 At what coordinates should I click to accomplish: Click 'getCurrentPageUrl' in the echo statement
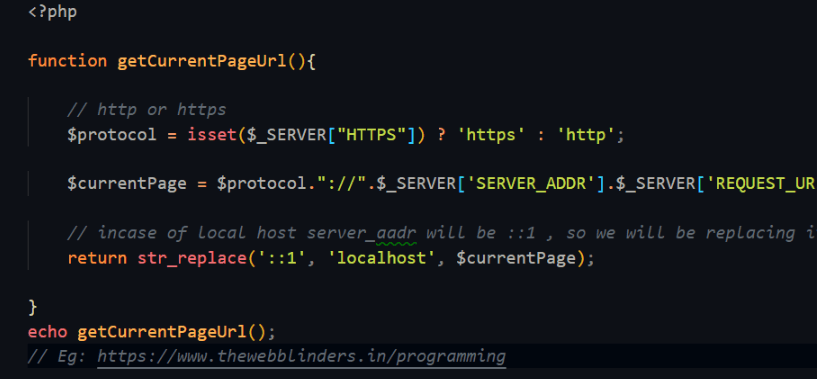(x=162, y=332)
